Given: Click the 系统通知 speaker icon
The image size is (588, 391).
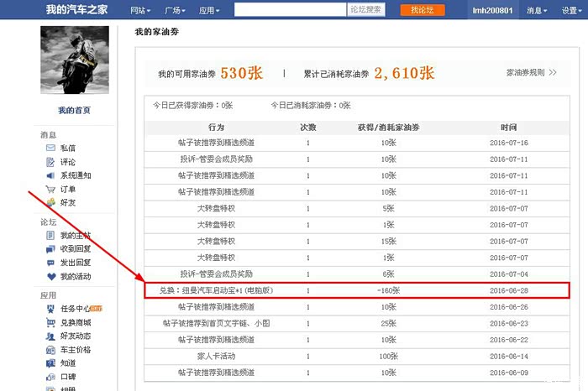Looking at the screenshot, I should (x=51, y=175).
